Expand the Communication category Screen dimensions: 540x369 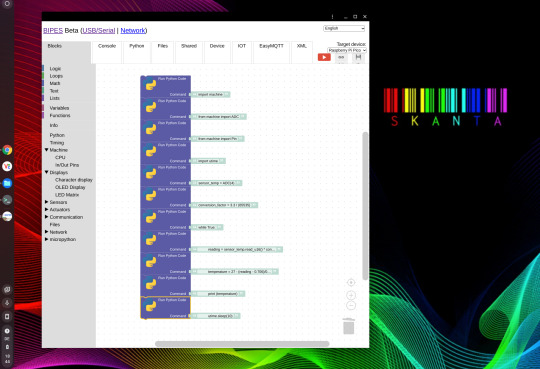tap(46, 217)
